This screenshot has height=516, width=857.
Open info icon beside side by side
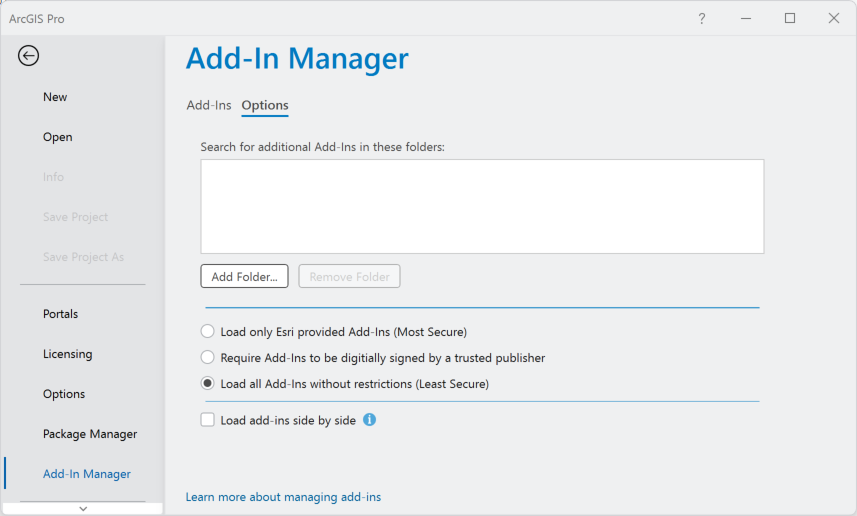[369, 420]
